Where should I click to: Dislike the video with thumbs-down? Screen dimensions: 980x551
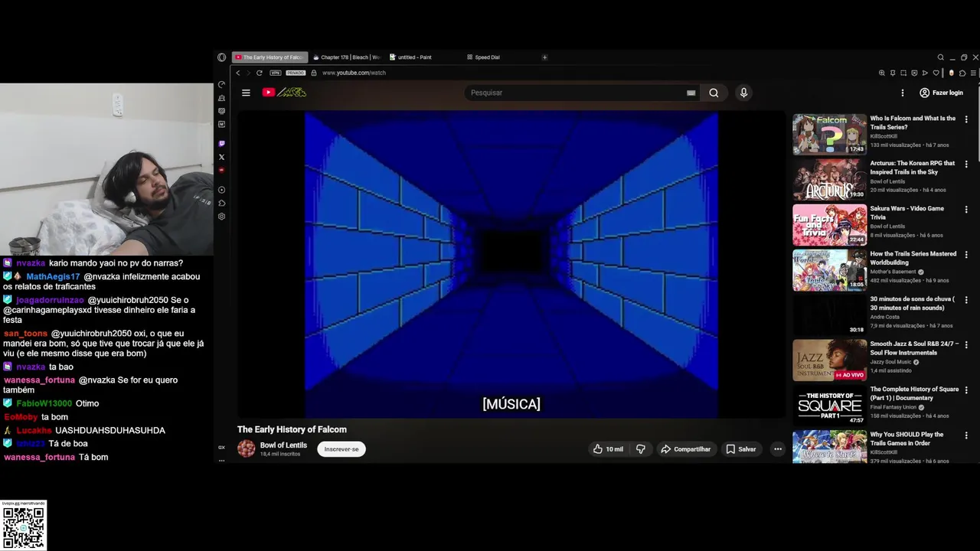pos(641,449)
